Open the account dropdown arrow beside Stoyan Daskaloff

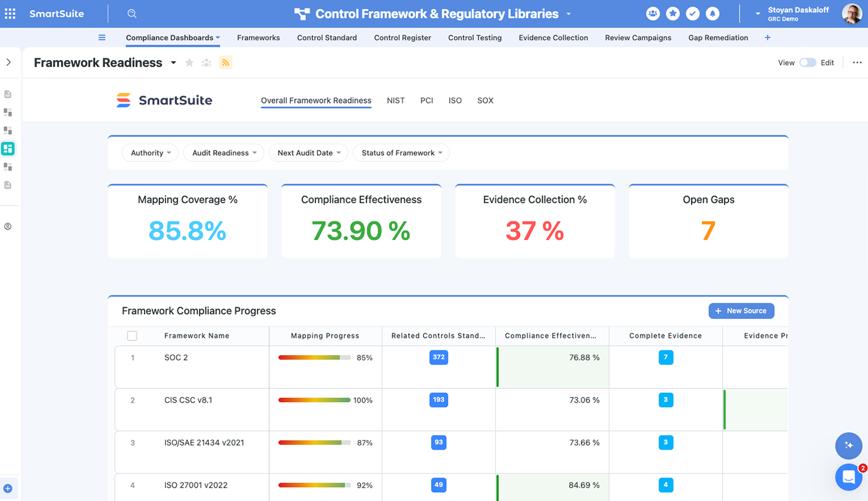click(x=757, y=14)
